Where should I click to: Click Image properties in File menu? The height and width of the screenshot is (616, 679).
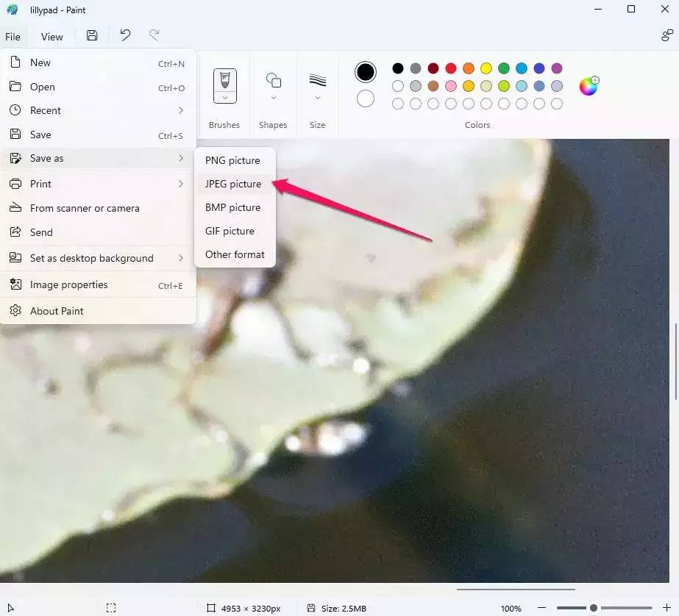coord(68,284)
